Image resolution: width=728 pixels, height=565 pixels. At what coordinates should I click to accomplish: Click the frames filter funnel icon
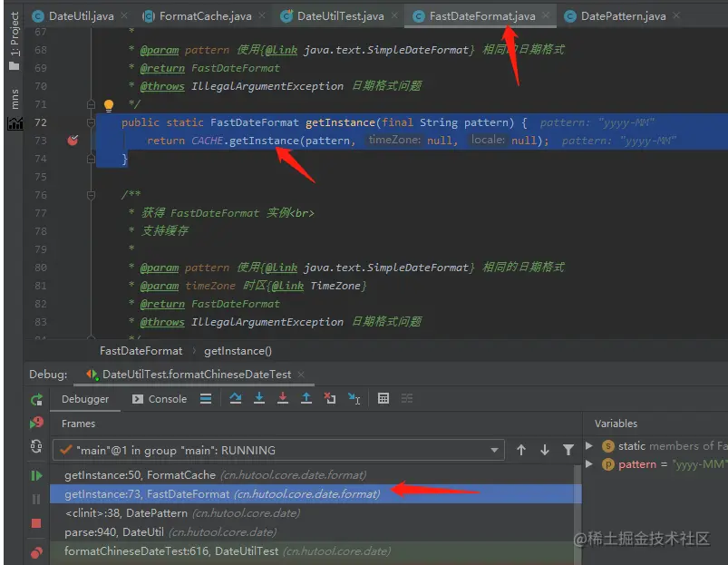pyautogui.click(x=568, y=450)
